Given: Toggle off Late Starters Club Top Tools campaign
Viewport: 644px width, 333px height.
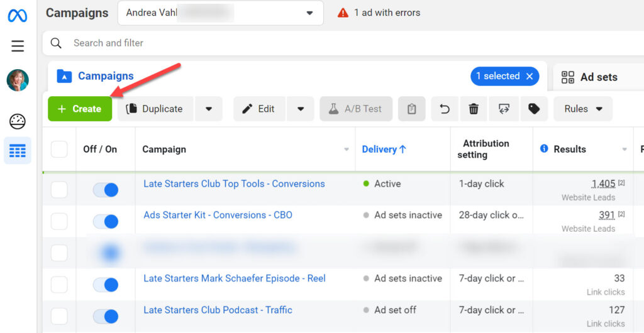Looking at the screenshot, I should (106, 190).
